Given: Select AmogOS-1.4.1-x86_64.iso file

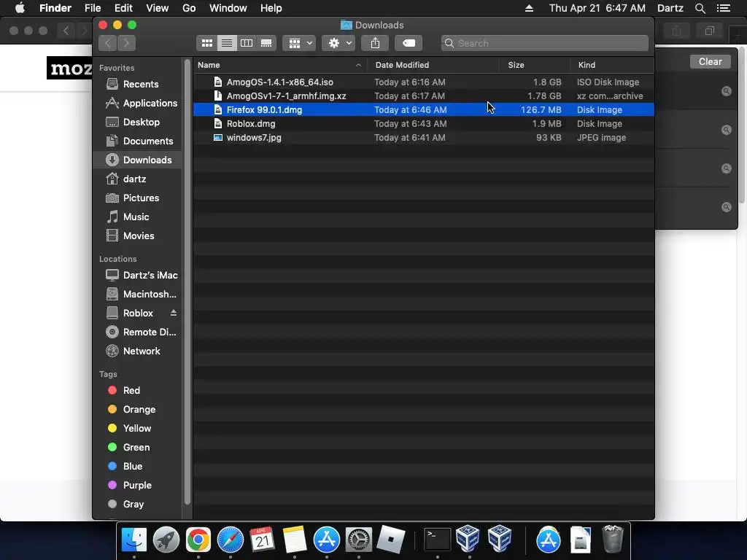Looking at the screenshot, I should [x=424, y=82].
